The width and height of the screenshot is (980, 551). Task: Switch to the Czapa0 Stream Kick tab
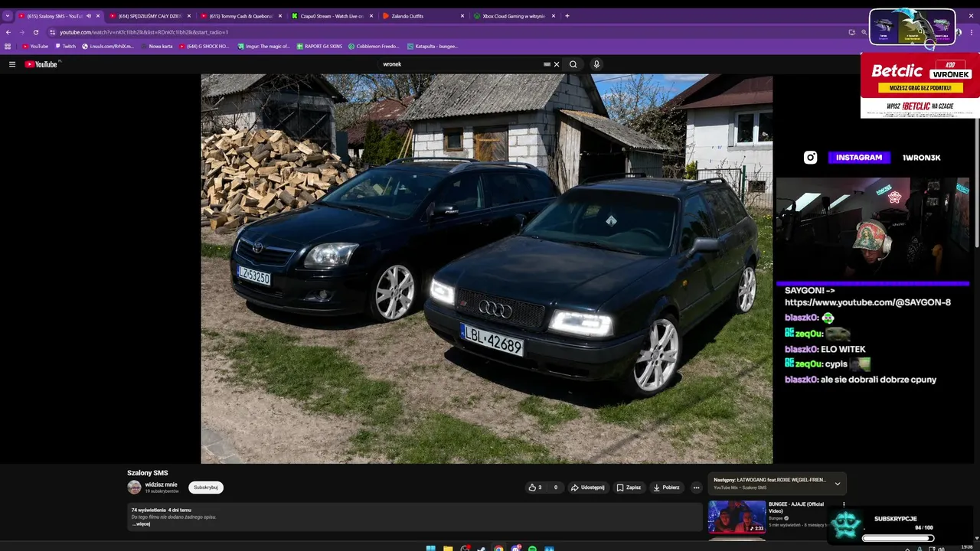tap(332, 16)
